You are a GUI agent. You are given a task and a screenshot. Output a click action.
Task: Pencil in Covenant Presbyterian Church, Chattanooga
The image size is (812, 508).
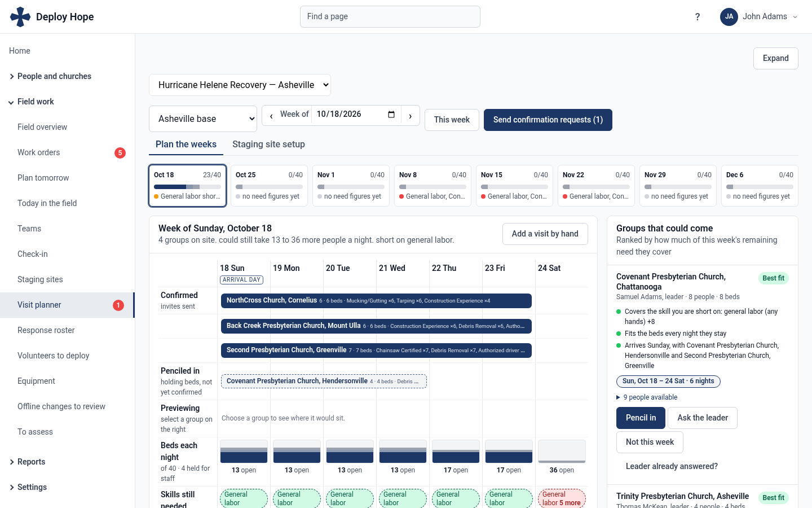(x=641, y=418)
